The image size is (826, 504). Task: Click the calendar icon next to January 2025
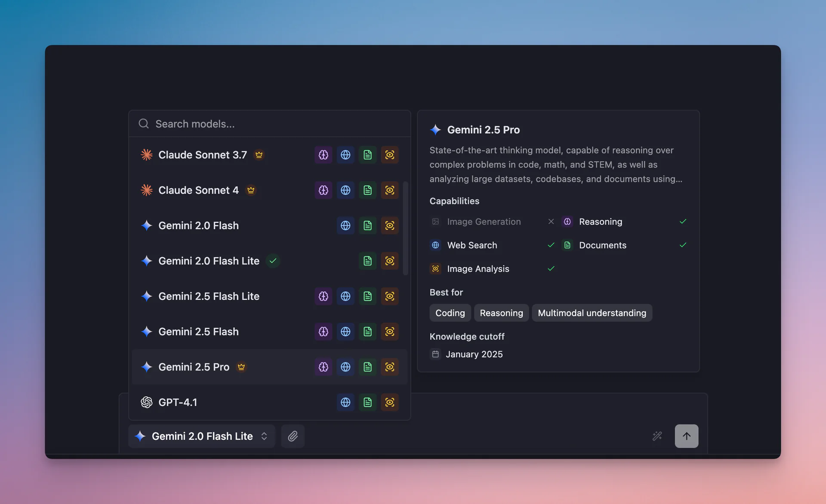click(x=435, y=354)
